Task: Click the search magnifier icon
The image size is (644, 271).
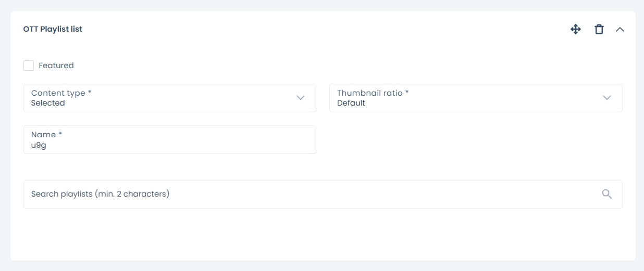Action: [606, 194]
